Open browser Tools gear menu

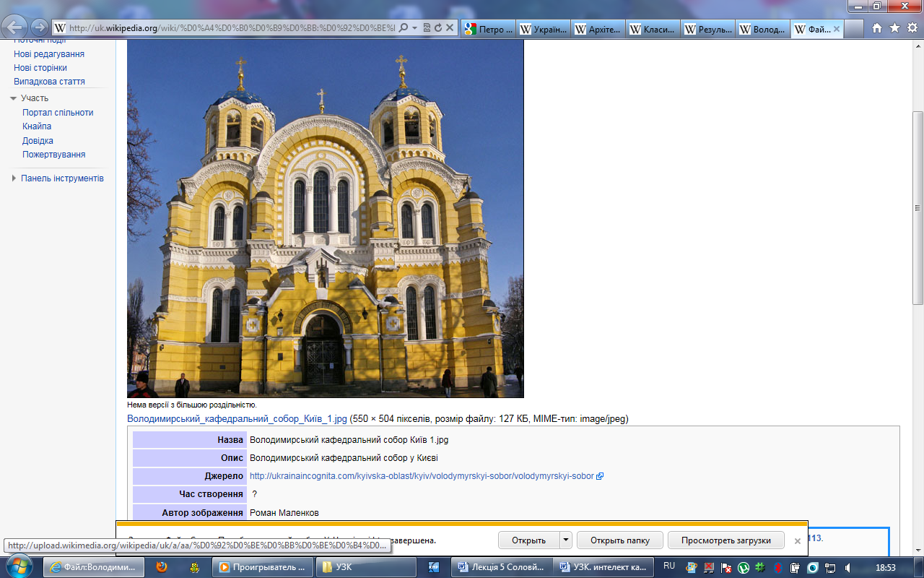coord(911,28)
